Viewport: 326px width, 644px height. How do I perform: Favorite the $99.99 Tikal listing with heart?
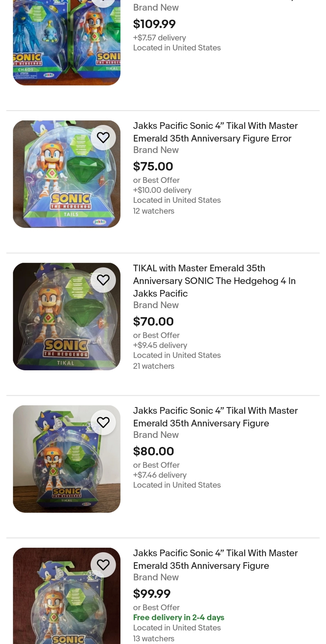(x=103, y=564)
